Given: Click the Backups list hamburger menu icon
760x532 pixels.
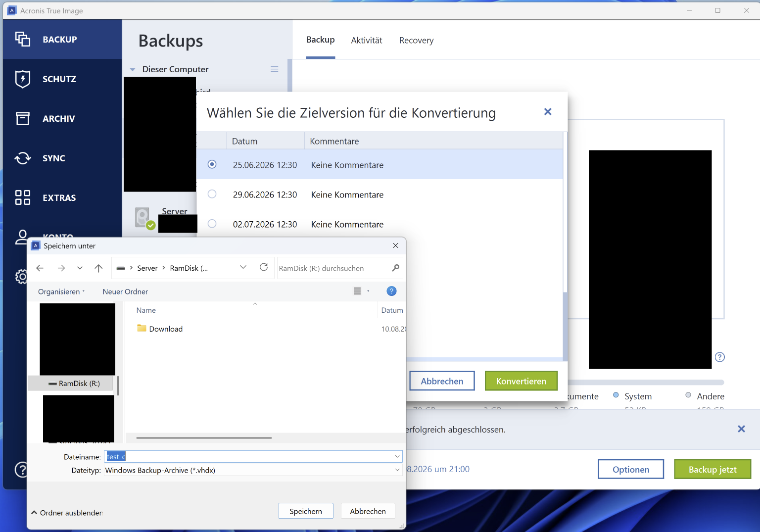Looking at the screenshot, I should tap(275, 69).
